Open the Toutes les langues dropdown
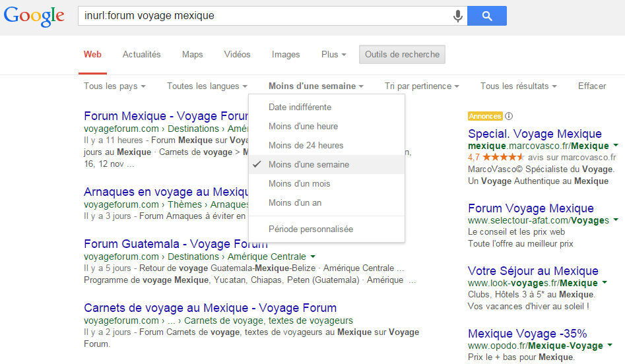 207,86
